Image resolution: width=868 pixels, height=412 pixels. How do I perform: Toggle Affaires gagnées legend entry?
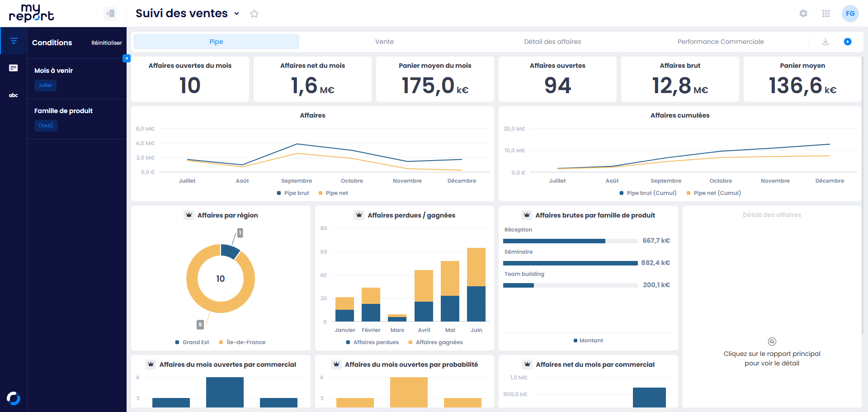coord(435,342)
